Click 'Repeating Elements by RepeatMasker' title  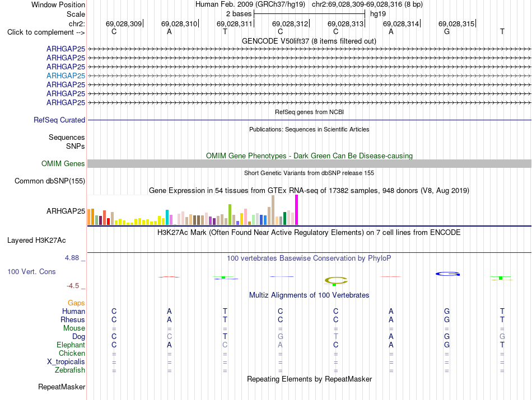[x=309, y=379]
